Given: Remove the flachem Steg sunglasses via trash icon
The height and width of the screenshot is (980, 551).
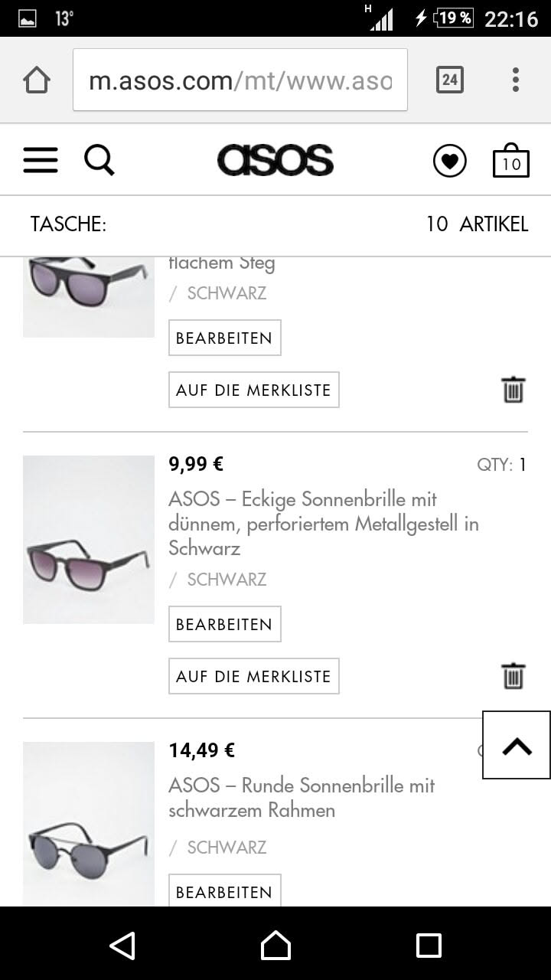Looking at the screenshot, I should (514, 390).
